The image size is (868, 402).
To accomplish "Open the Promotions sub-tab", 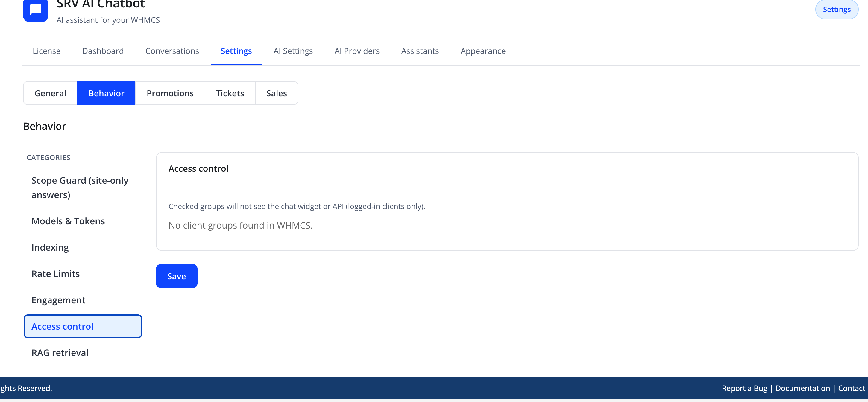I will pos(170,93).
